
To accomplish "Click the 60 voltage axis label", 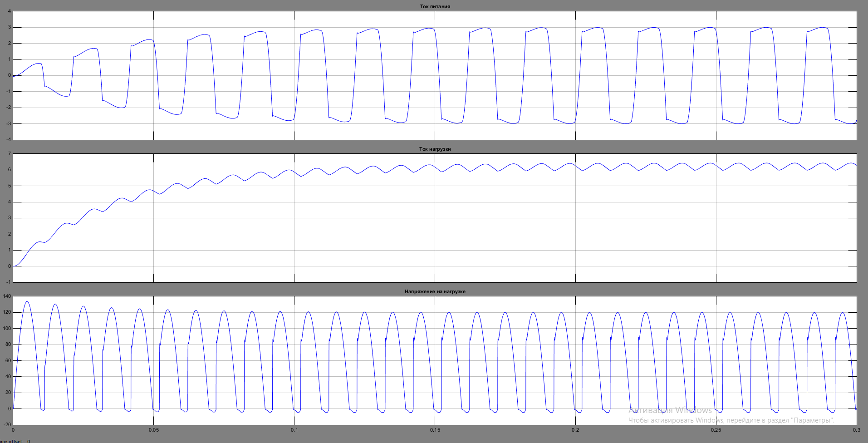I will [x=8, y=360].
